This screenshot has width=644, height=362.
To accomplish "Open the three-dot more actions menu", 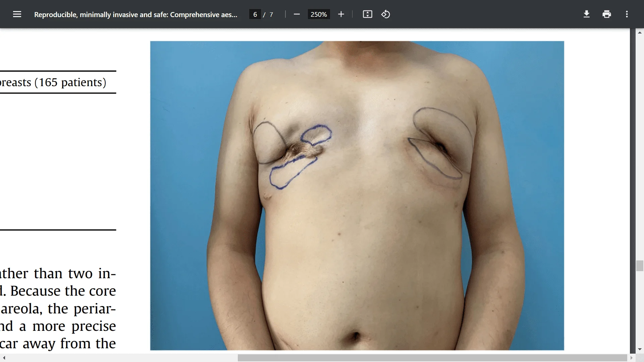I will click(627, 14).
